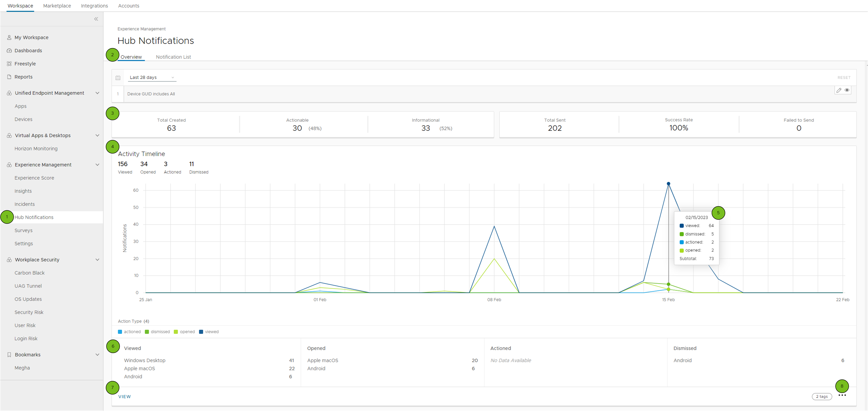Image resolution: width=868 pixels, height=411 pixels.
Task: Click the 2 tags badge
Action: tap(822, 396)
